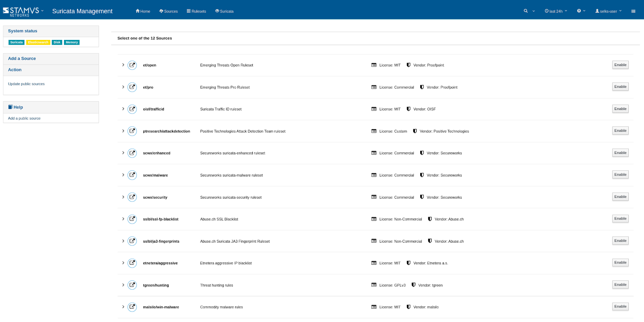644x322 pixels.
Task: Expand the sslbl/ssl-fp-blacklist row chevron
Action: [x=123, y=219]
